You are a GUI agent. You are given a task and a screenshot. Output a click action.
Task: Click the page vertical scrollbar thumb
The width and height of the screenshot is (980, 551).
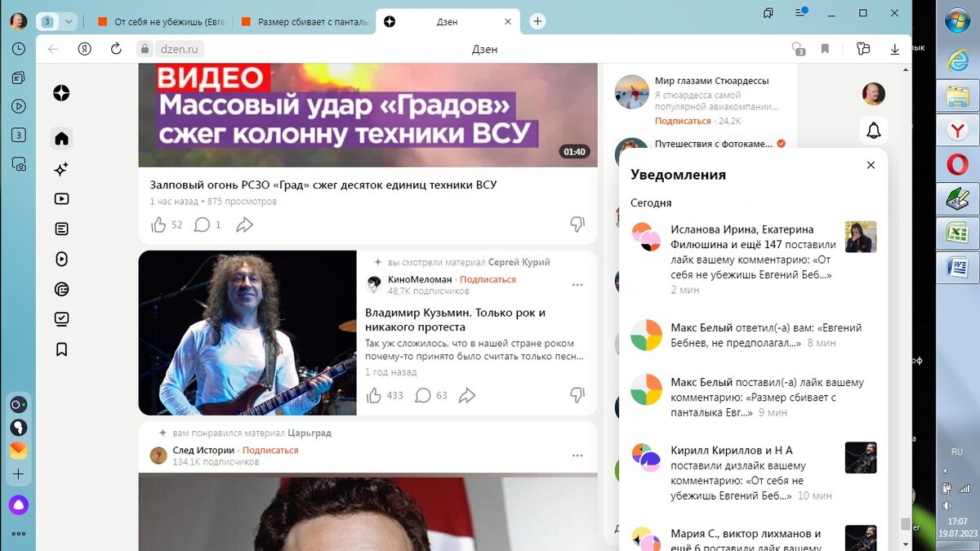905,524
